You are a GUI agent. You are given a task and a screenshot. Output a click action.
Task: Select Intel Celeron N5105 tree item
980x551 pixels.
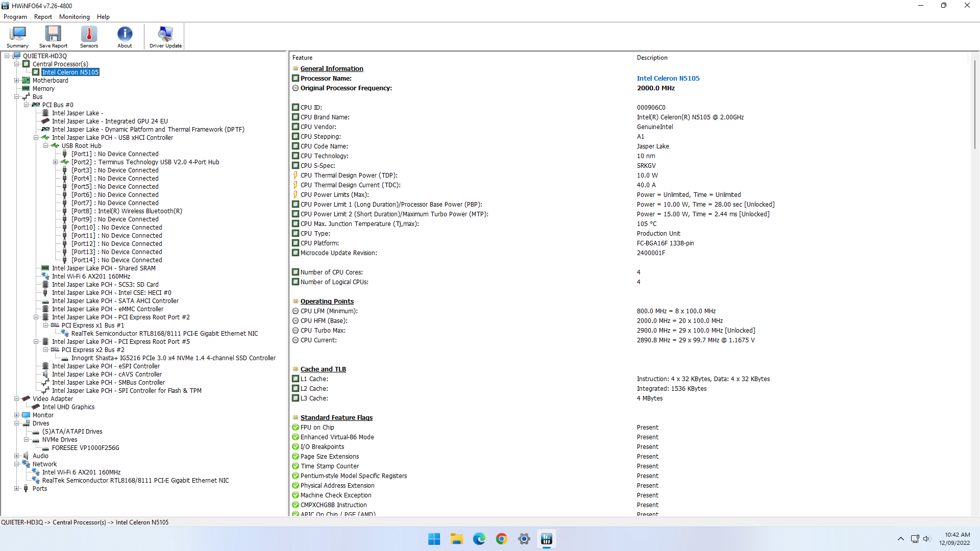click(70, 72)
